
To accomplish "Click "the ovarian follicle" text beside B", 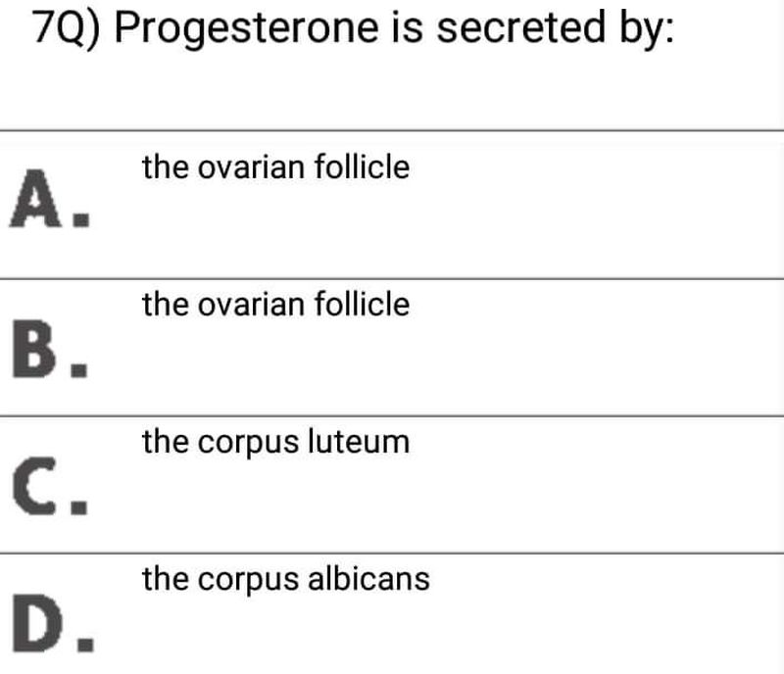I will pos(275,305).
